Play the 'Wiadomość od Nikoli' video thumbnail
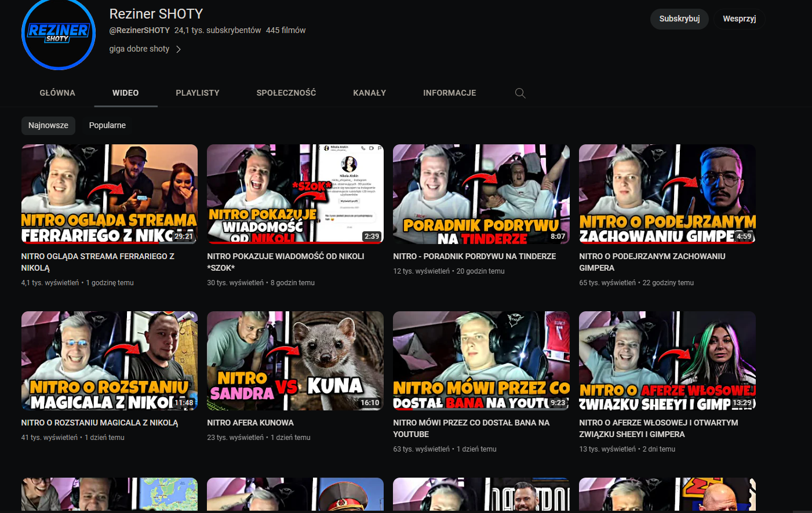Image resolution: width=812 pixels, height=513 pixels. click(x=295, y=194)
